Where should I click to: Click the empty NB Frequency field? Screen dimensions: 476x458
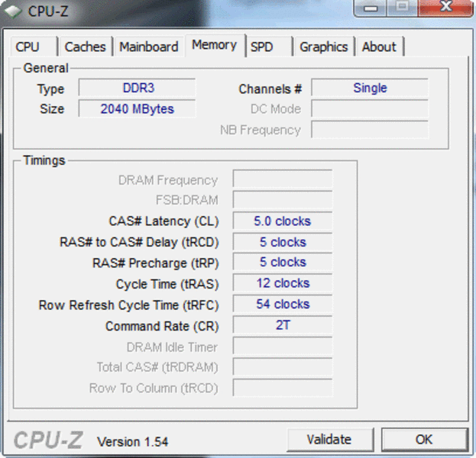pos(370,130)
